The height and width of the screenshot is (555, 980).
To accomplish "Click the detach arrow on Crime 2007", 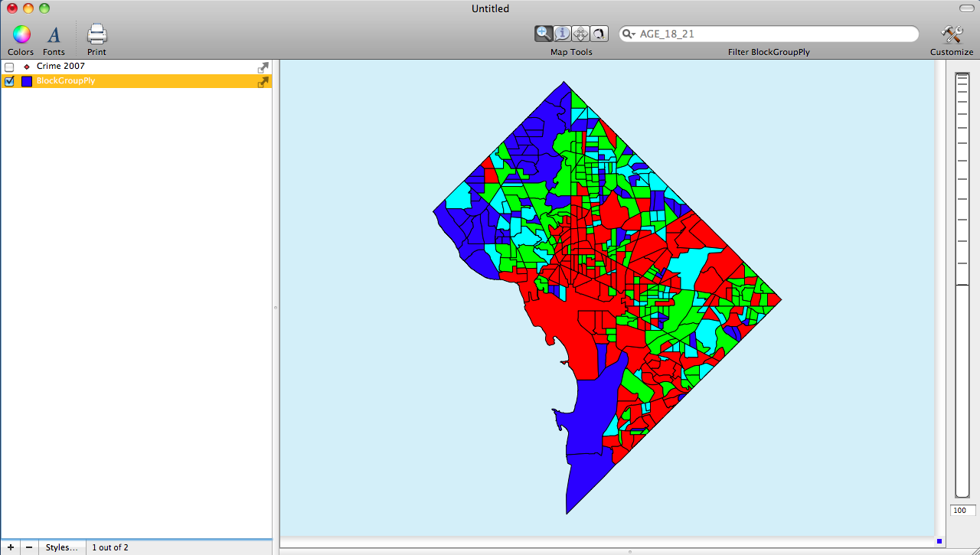I will 263,67.
